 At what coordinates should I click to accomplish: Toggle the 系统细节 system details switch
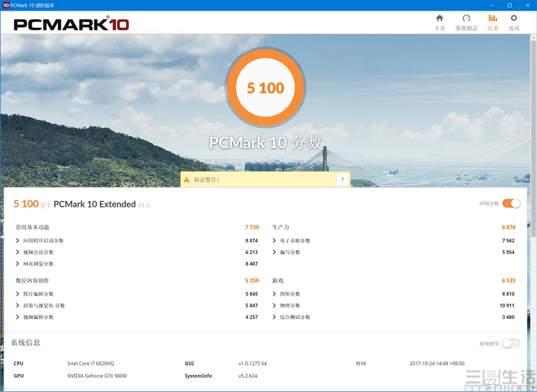click(511, 343)
